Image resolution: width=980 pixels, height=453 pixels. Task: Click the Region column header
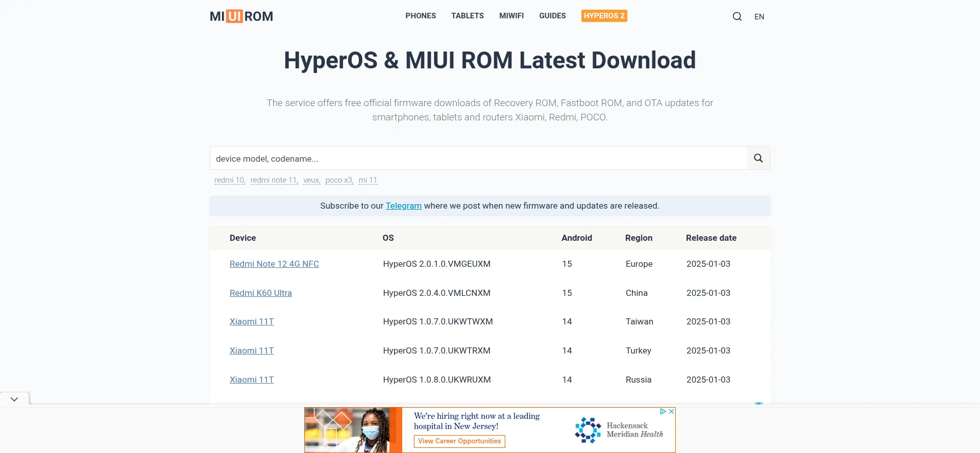point(639,238)
